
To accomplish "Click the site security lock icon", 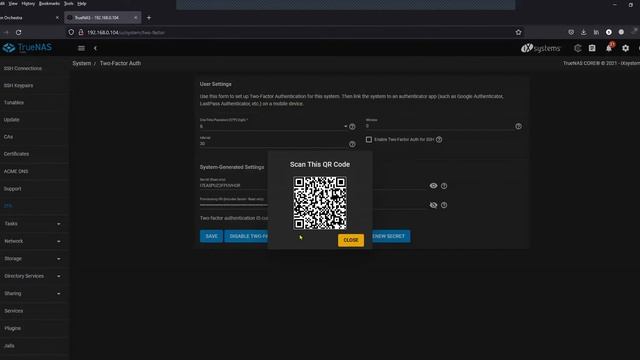I will [x=81, y=32].
